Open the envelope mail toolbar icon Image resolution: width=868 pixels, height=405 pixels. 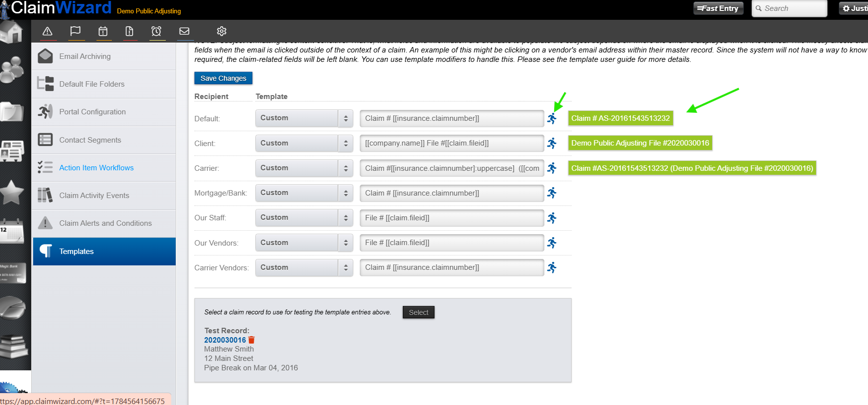[184, 31]
